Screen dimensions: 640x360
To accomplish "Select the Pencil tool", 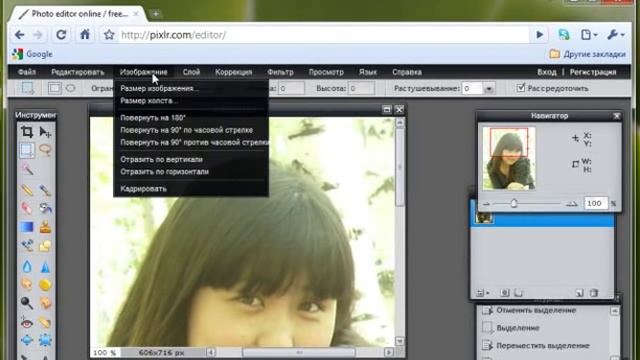I will coord(27,190).
